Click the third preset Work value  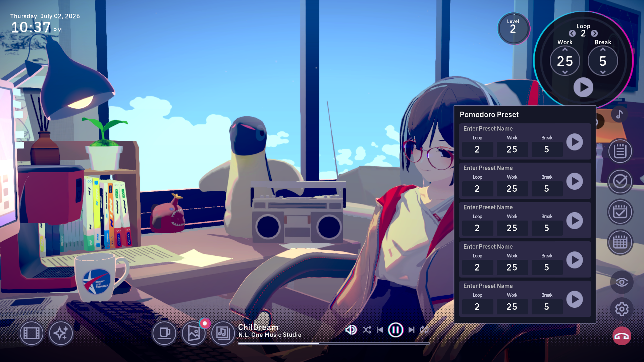coord(512,228)
